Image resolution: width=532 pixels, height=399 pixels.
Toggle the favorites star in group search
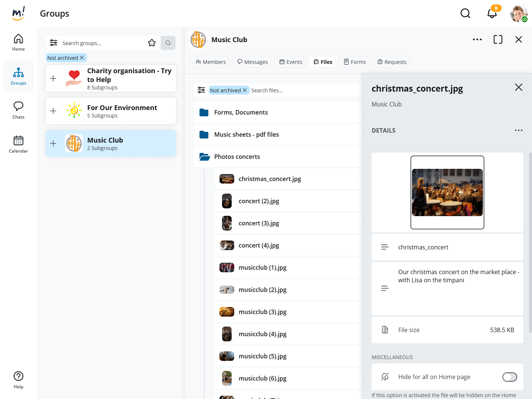pos(152,43)
